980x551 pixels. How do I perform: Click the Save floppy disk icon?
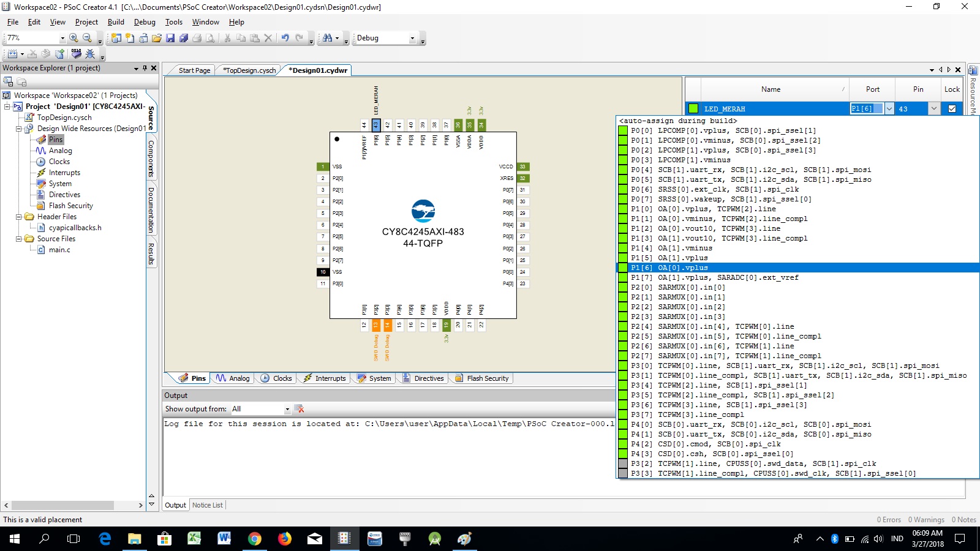pos(170,38)
